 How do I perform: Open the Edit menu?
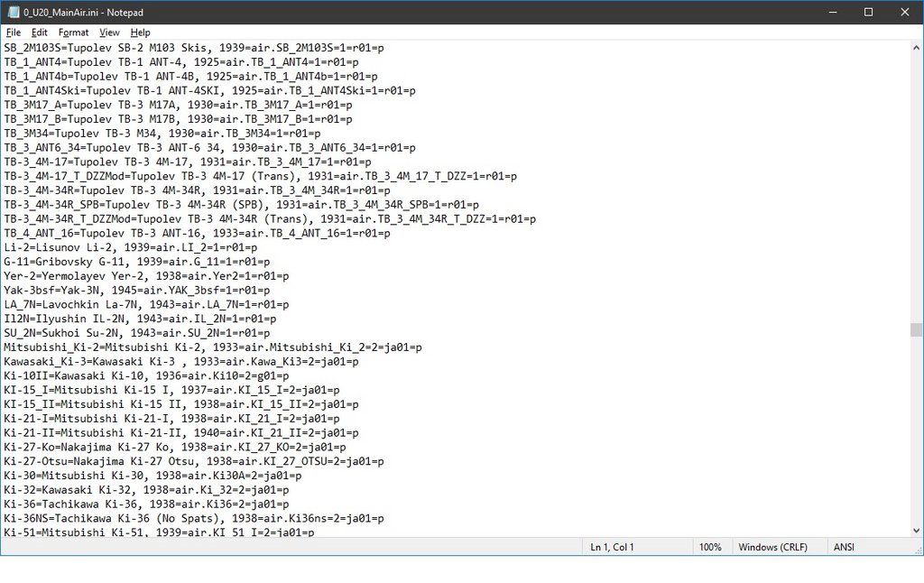40,32
